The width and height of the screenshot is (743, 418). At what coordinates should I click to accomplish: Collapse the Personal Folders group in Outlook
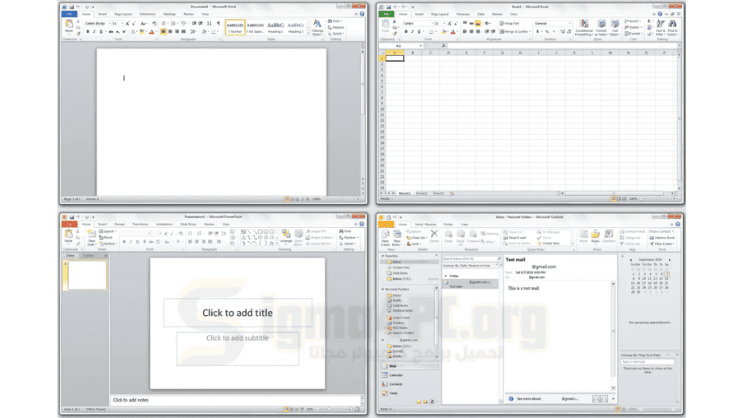383,289
